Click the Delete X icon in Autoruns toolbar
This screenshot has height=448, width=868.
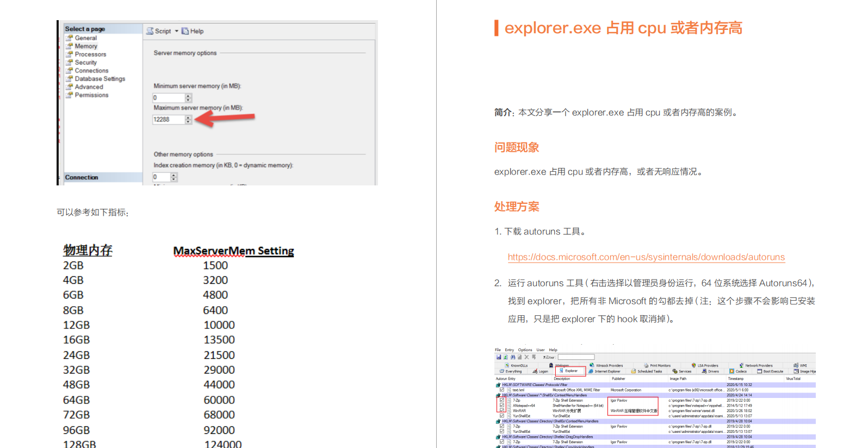click(x=526, y=357)
